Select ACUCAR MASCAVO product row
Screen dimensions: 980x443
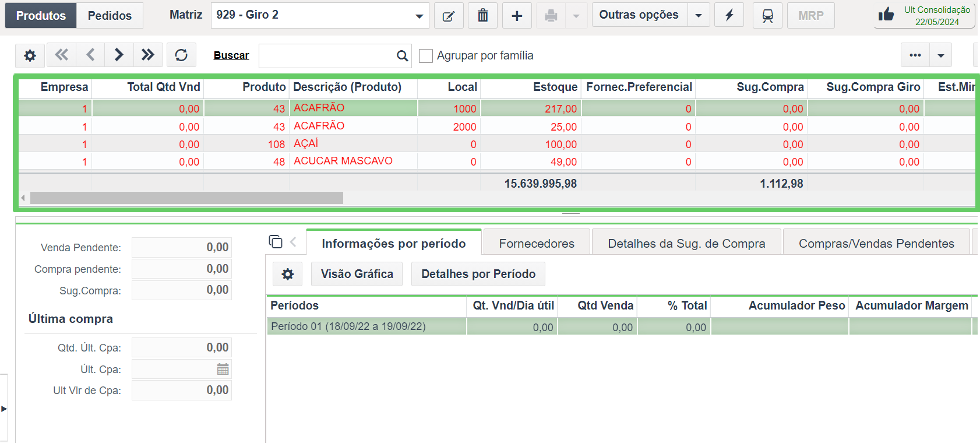click(x=496, y=161)
